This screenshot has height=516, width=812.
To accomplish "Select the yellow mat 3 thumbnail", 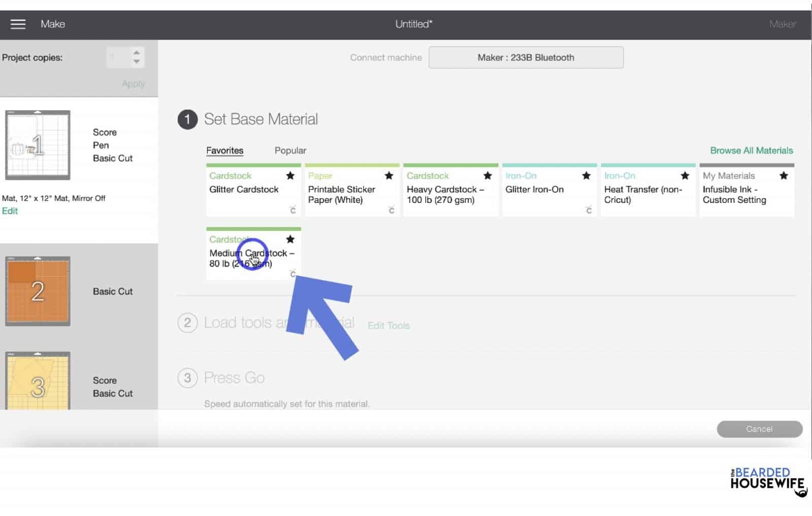I will coord(38,381).
